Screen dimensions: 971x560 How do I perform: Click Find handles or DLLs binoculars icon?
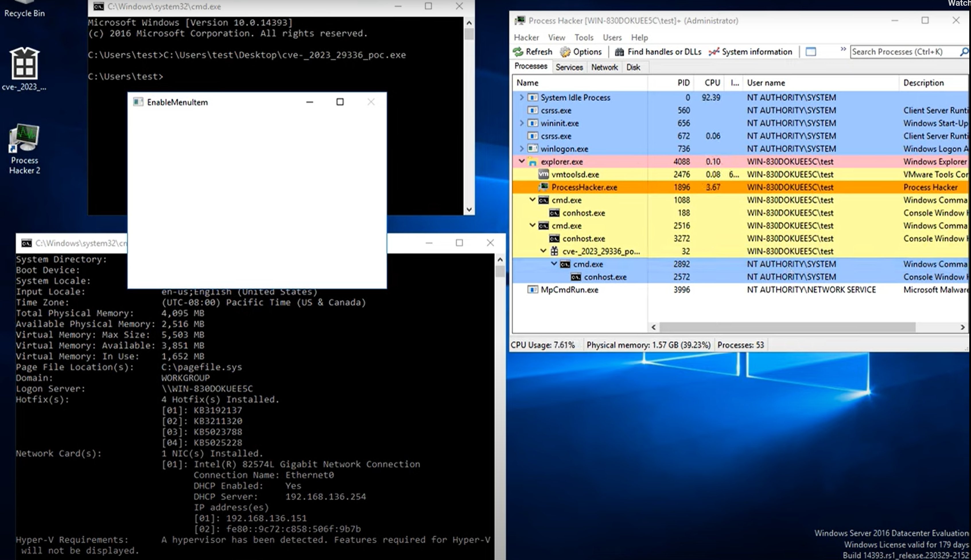pyautogui.click(x=619, y=52)
